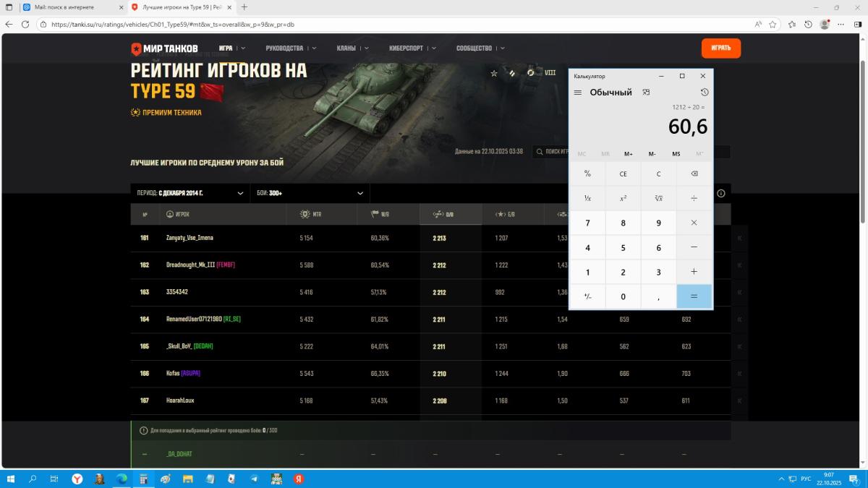Click the orange ИГРАТЬ button
Image resolution: width=868 pixels, height=488 pixels.
coord(720,48)
